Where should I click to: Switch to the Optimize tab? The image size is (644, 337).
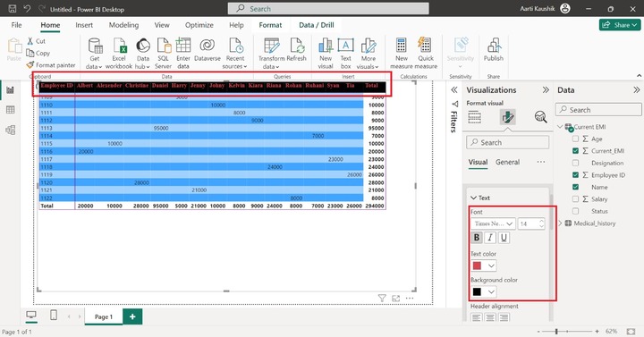point(199,25)
